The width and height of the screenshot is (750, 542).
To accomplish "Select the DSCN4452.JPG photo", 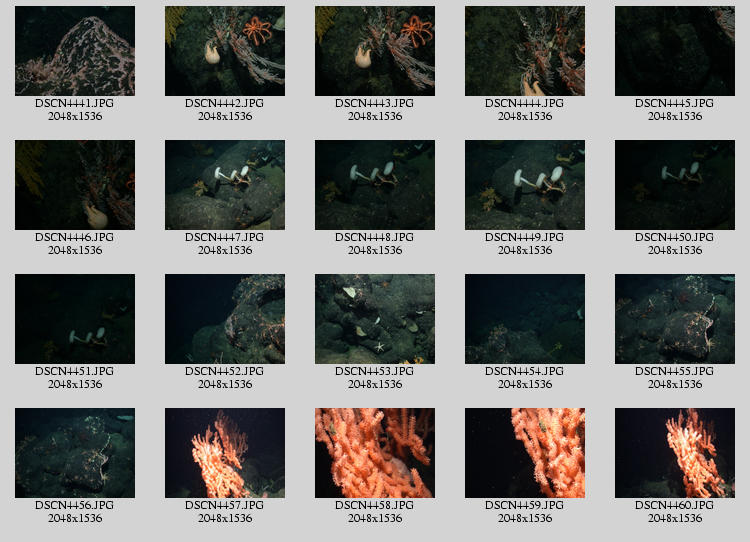I will tap(225, 319).
